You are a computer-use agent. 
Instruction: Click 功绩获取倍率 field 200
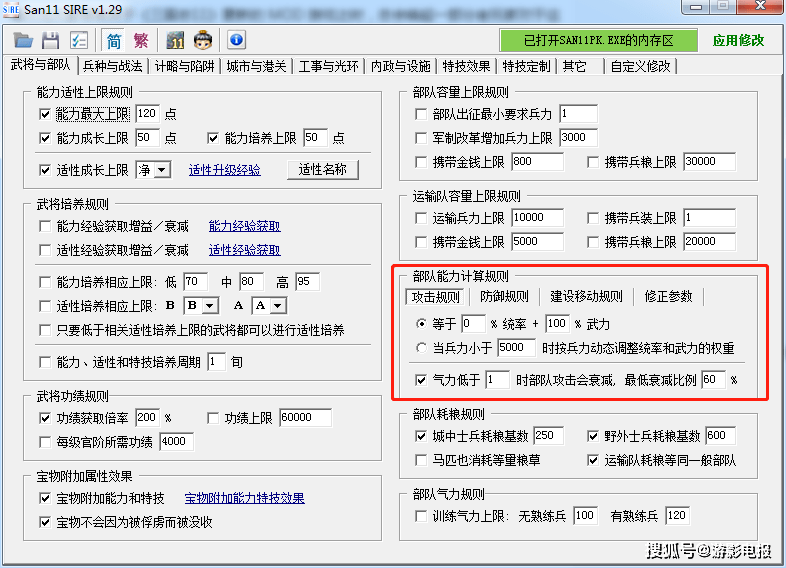[147, 417]
